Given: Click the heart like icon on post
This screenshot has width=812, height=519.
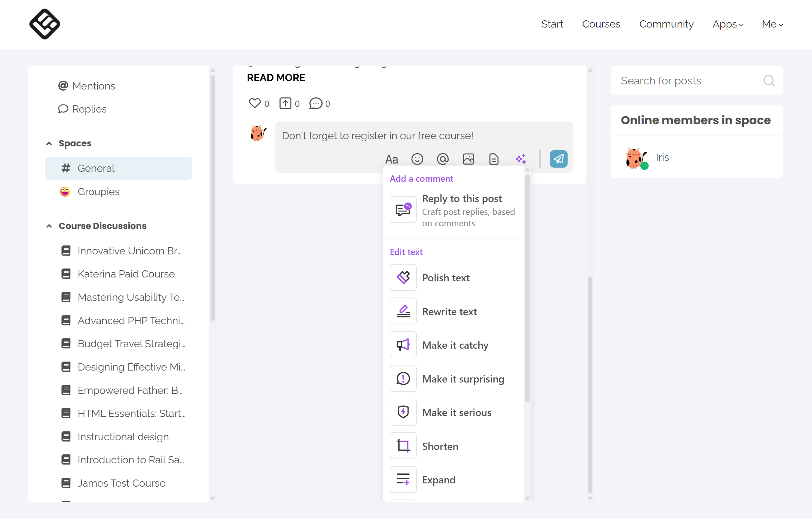Looking at the screenshot, I should 255,103.
